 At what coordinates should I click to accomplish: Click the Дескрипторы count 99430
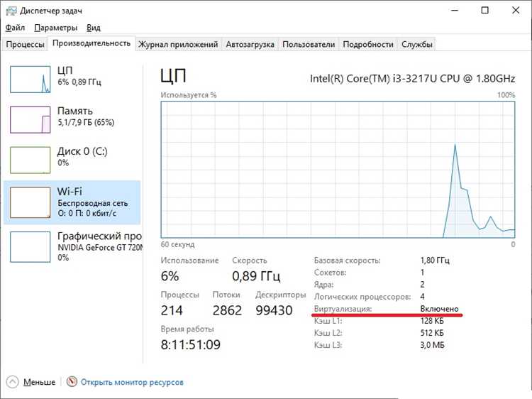pos(274,310)
